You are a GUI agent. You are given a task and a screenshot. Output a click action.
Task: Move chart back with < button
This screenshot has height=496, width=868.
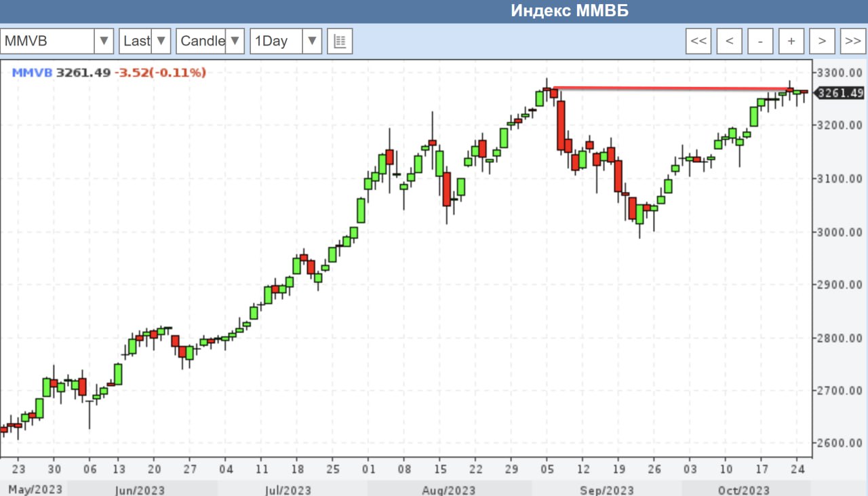[x=729, y=41]
